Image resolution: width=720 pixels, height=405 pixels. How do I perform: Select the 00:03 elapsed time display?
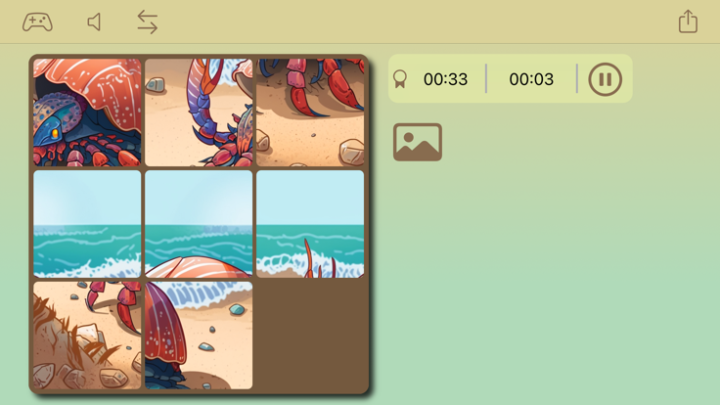click(x=531, y=79)
